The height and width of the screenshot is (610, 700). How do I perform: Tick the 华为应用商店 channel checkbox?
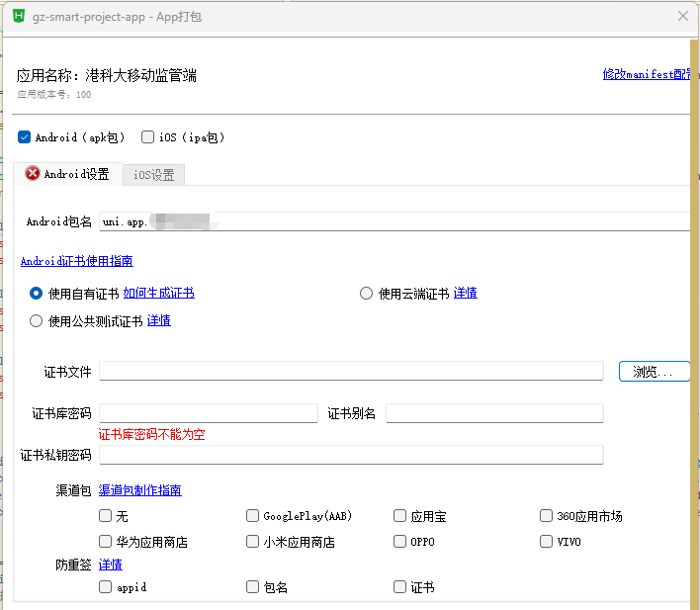point(106,542)
